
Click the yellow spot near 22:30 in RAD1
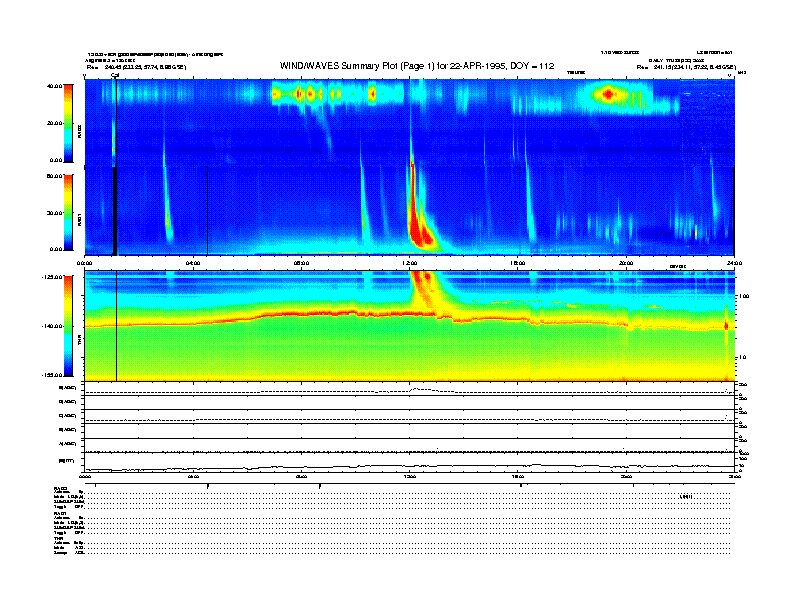click(696, 233)
